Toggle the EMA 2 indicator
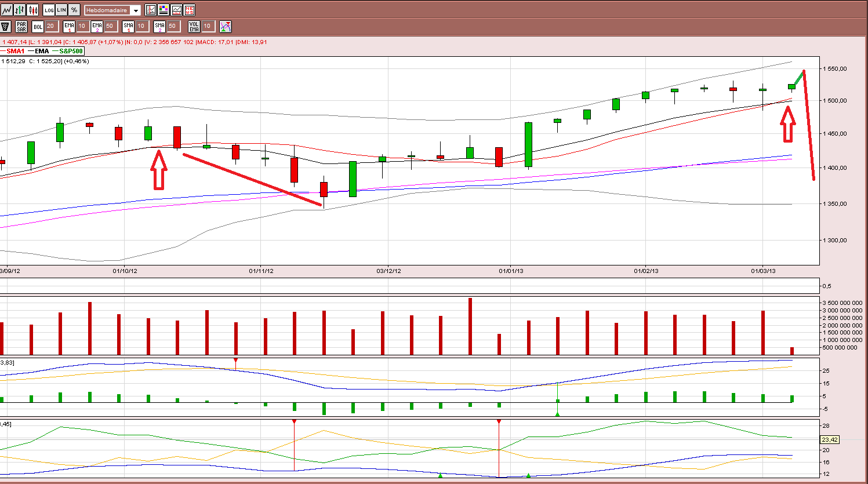 pyautogui.click(x=97, y=27)
